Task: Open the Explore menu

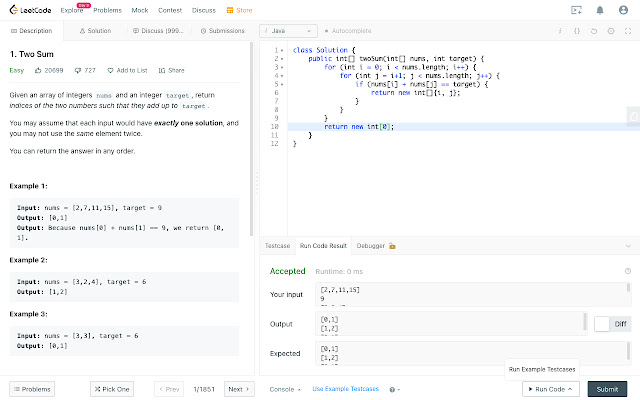Action: pos(72,10)
